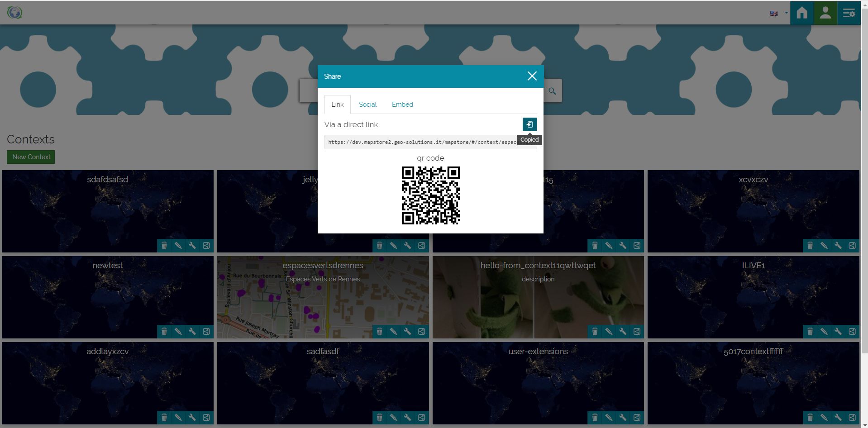Image resolution: width=868 pixels, height=428 pixels.
Task: Open properties wrench of sdafdsafsd
Action: click(x=192, y=245)
